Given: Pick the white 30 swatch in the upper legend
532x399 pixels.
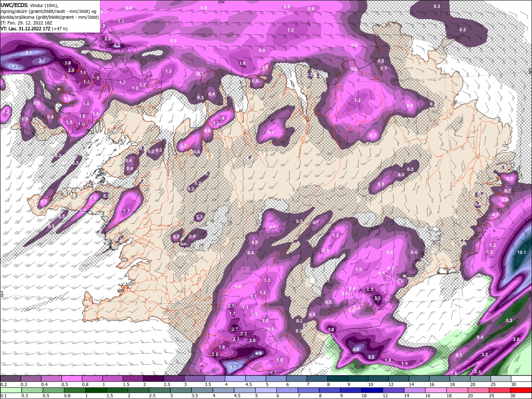Looking at the screenshot, I should (522, 379).
